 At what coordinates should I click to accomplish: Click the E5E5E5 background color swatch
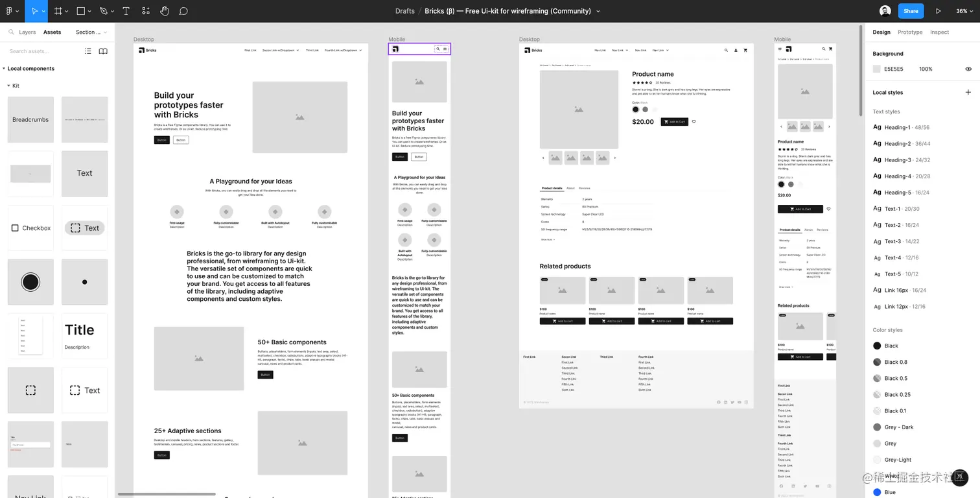pyautogui.click(x=877, y=69)
